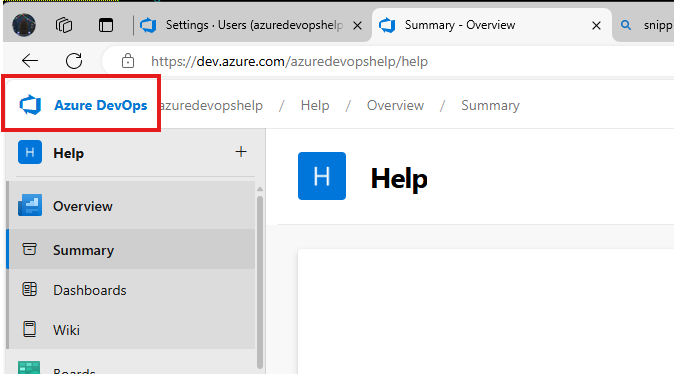
Task: Click the Settings tab Azure DevOps favicon
Action: click(148, 25)
